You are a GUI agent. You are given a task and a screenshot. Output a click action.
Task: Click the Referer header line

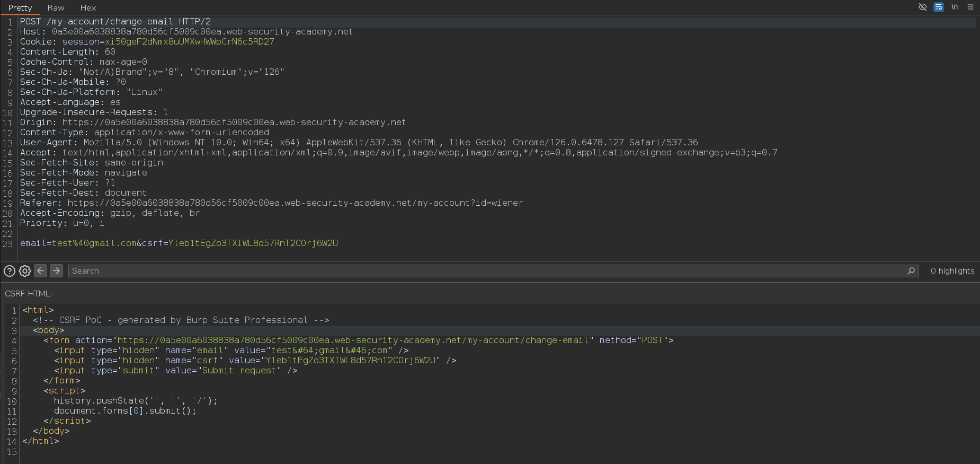click(271, 203)
